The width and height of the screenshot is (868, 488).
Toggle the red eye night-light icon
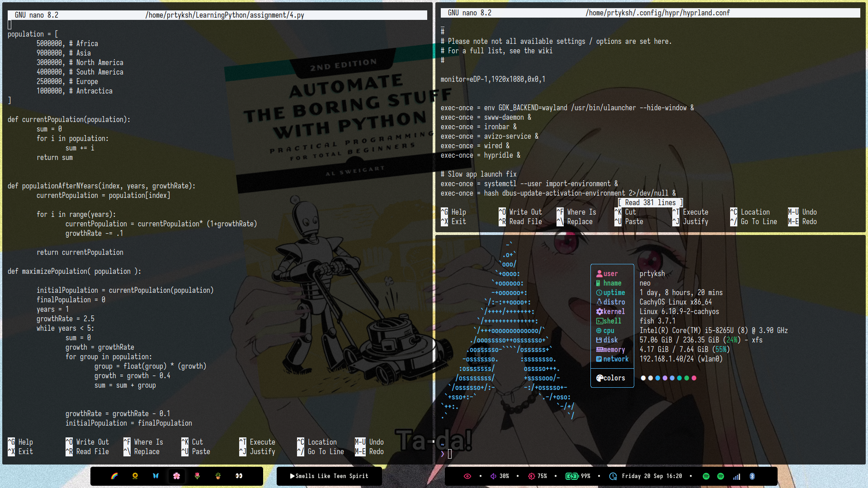467,476
